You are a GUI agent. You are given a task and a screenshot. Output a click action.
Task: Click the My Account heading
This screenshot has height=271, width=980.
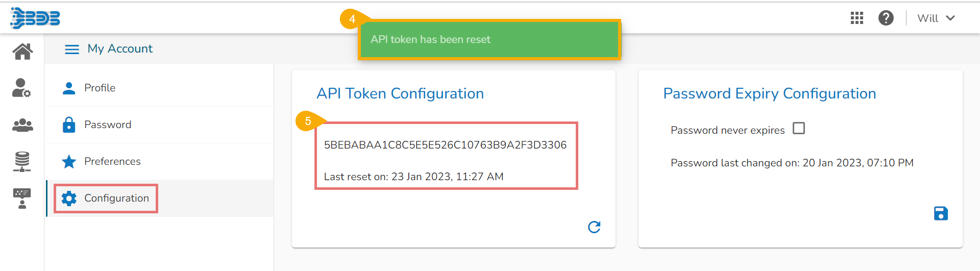(120, 49)
